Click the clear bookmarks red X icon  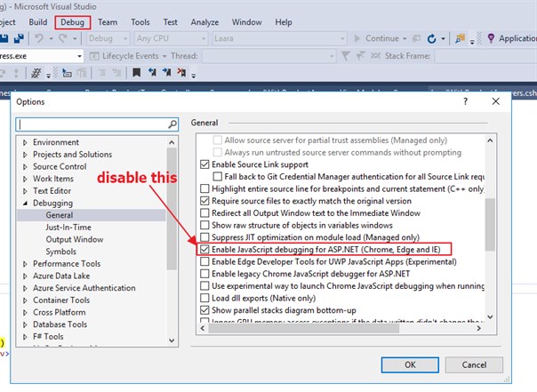point(181,72)
